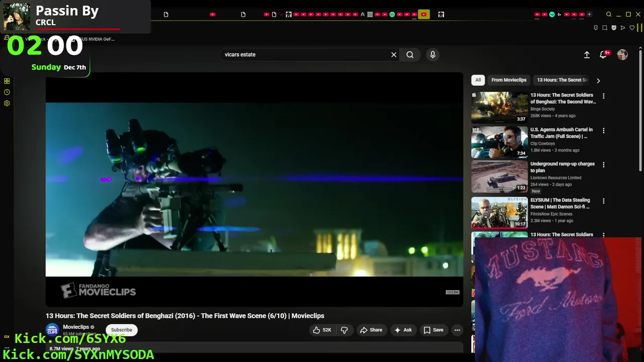Select the From Movieclips filter chip
644x362 pixels.
509,80
